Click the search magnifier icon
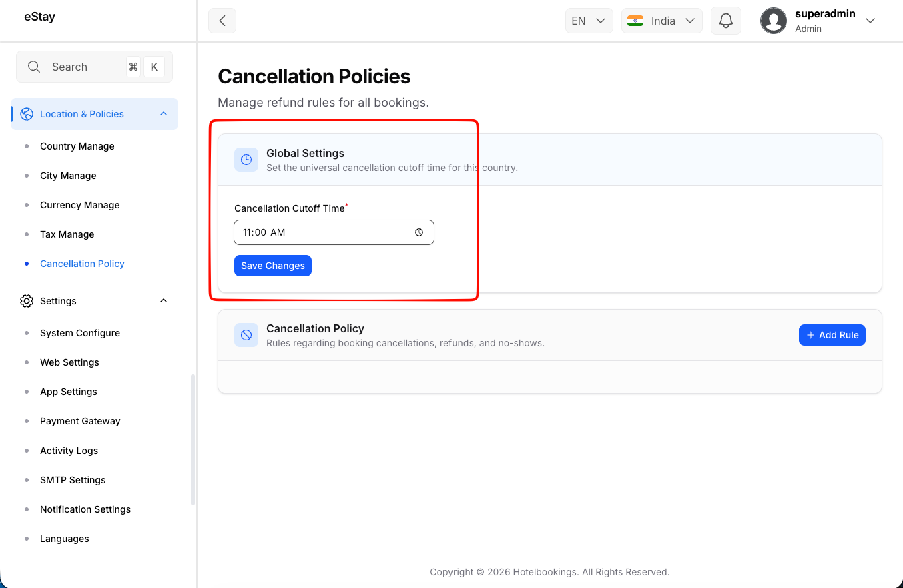 [34, 67]
